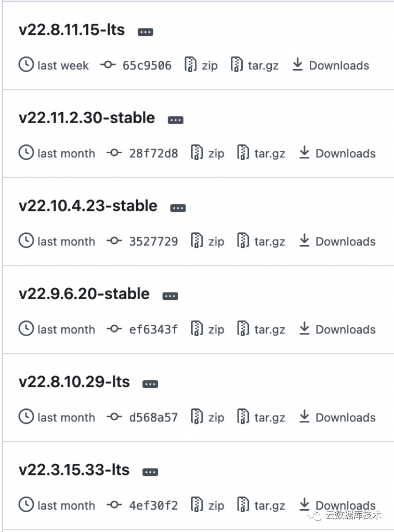Open the v22.3.15.33-lts release tag
394x532 pixels.
pyautogui.click(x=74, y=470)
